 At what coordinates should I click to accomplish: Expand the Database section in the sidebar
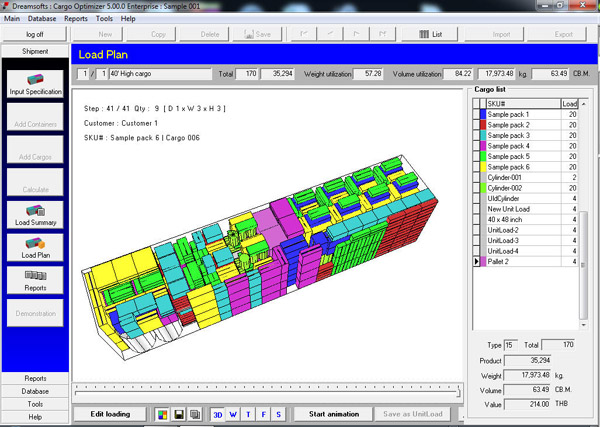pos(35,391)
